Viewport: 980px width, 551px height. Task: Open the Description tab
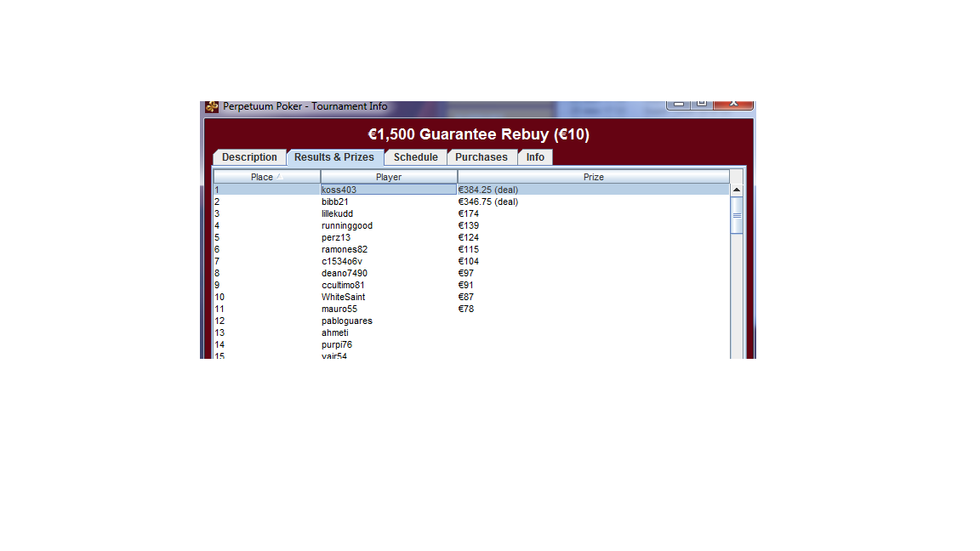coord(249,157)
